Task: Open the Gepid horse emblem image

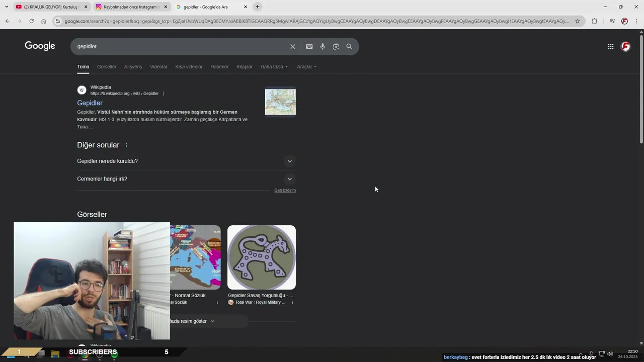Action: coord(262,257)
